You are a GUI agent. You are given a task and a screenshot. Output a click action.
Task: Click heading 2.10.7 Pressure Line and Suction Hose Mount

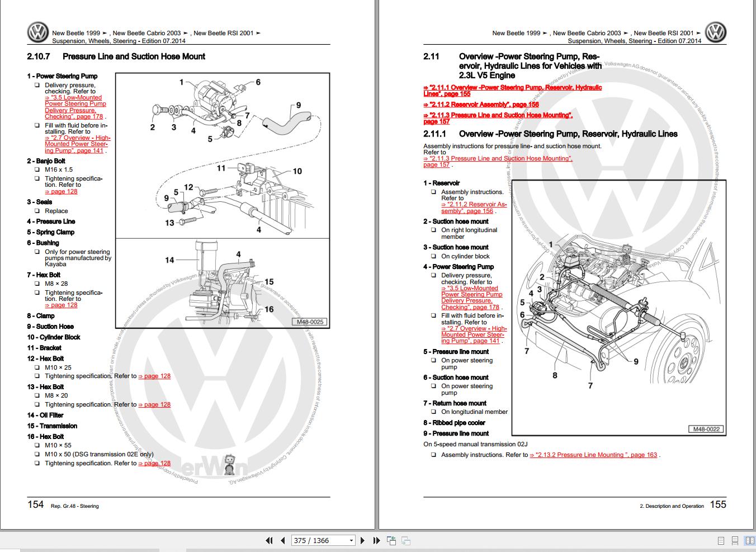pyautogui.click(x=116, y=56)
